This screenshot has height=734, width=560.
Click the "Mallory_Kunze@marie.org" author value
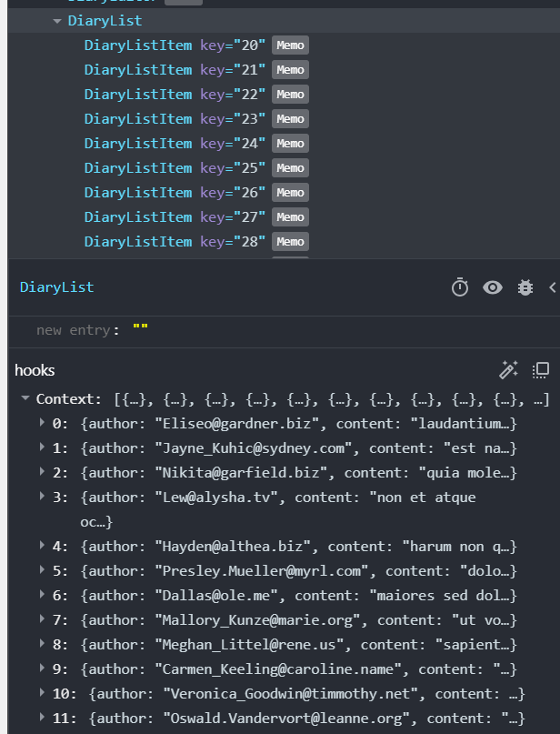click(258, 620)
